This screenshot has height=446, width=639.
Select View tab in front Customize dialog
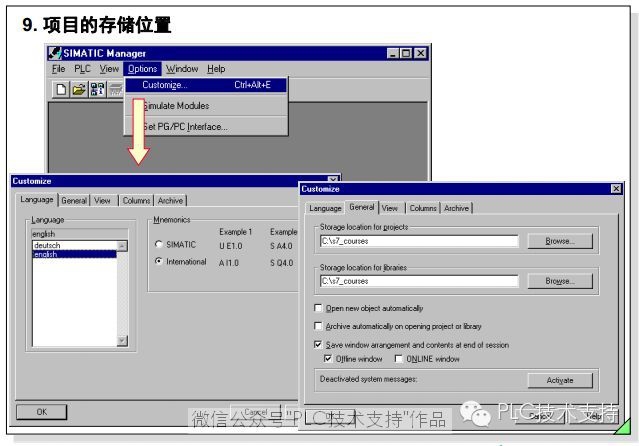click(390, 208)
